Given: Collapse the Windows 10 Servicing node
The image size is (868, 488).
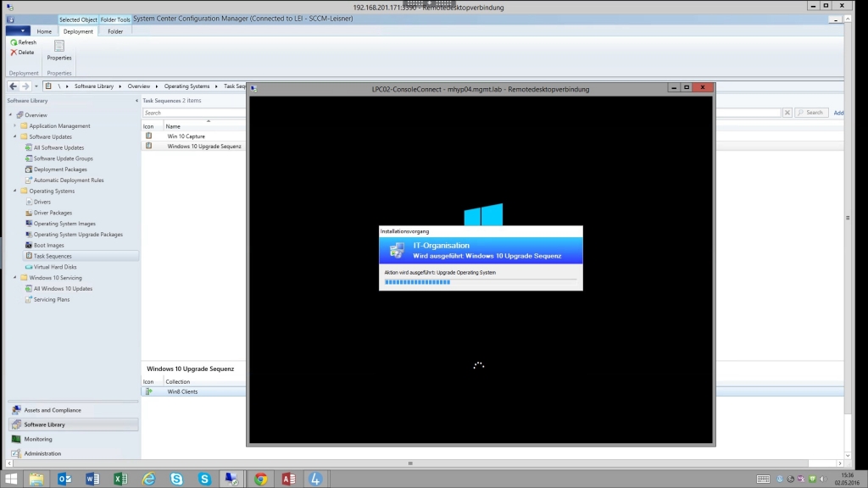Looking at the screenshot, I should coord(15,278).
